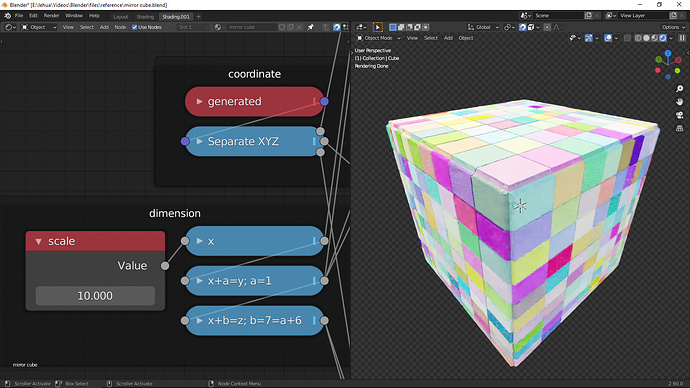The image size is (690, 388).
Task: Collapse the scale node with its triangle
Action: (38, 242)
